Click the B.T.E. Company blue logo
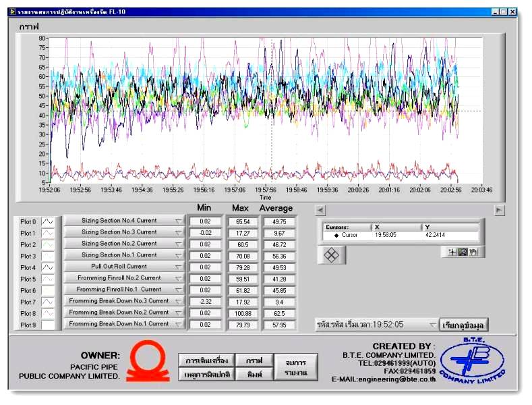This screenshot has height=405, width=532. (x=472, y=360)
